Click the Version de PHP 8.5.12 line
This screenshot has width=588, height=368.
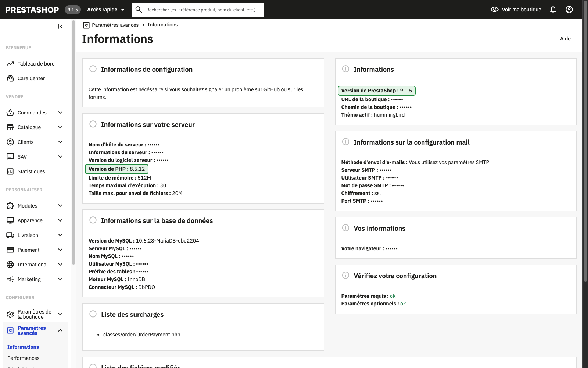pyautogui.click(x=117, y=169)
